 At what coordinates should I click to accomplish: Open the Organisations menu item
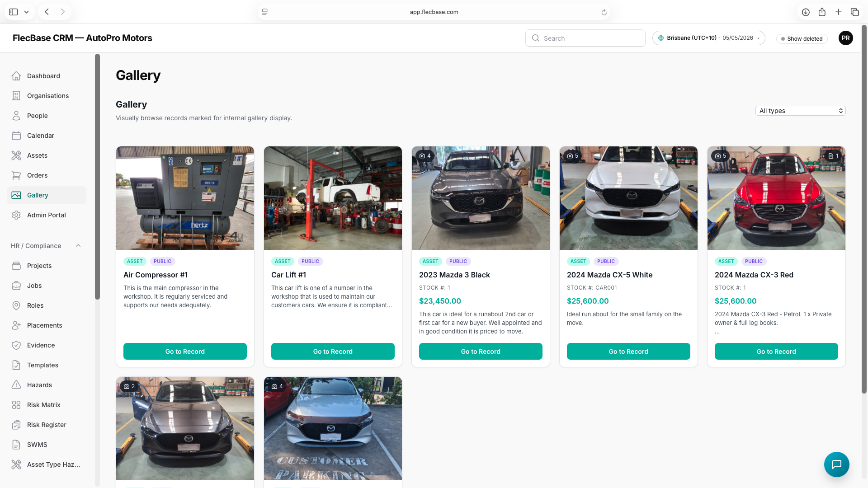click(x=48, y=96)
